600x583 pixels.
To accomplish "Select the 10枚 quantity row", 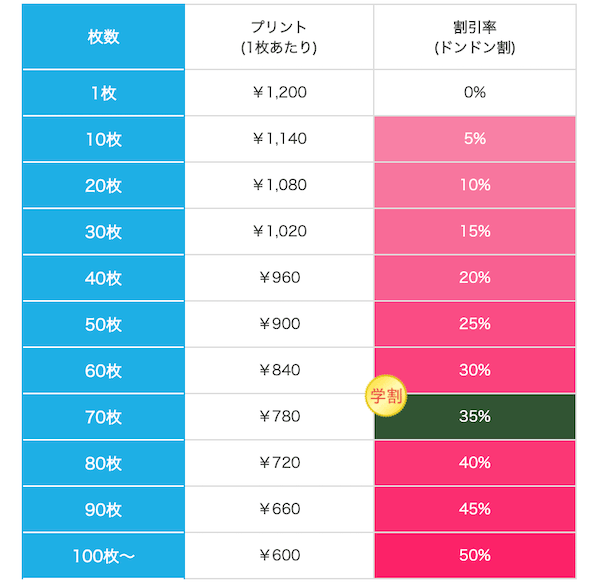I will coord(103,139).
